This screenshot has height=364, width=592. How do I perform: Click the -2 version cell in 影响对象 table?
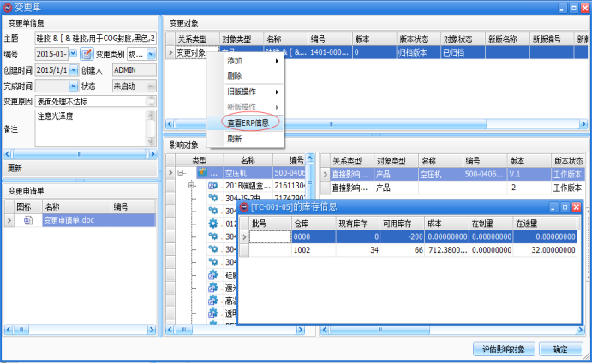pos(529,188)
